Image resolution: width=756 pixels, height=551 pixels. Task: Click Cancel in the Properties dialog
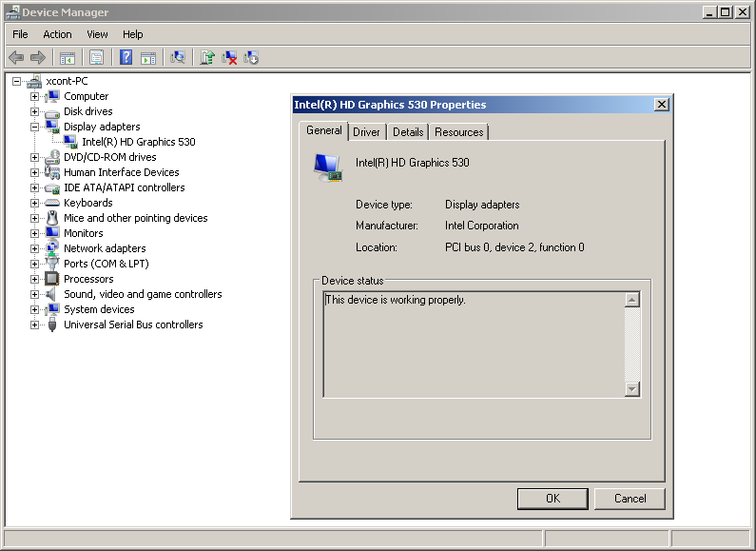[x=630, y=499]
